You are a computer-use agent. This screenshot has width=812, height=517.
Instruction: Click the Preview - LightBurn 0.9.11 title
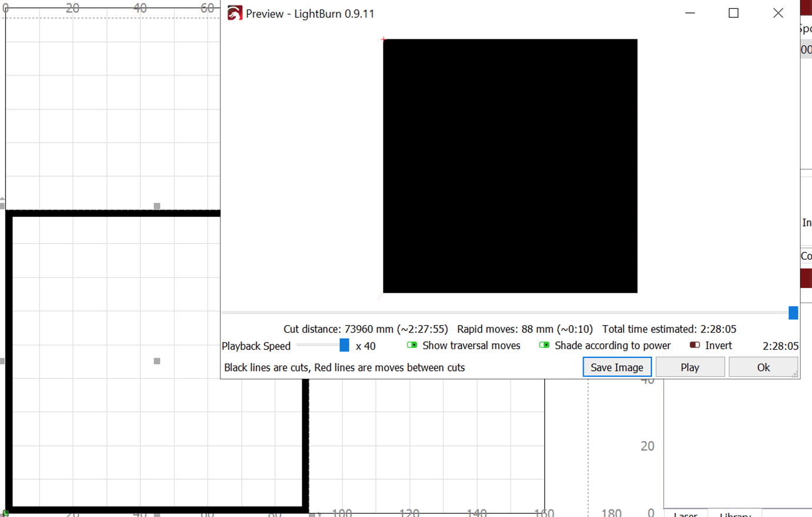[310, 14]
